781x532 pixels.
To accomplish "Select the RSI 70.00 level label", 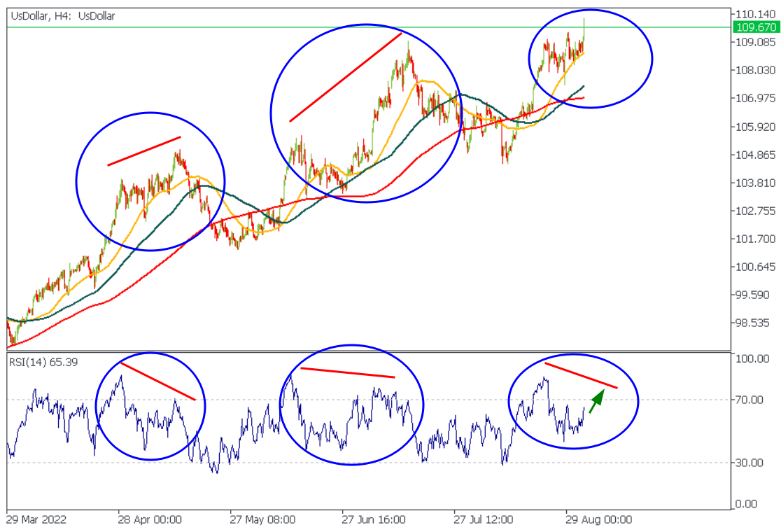I will (x=749, y=400).
